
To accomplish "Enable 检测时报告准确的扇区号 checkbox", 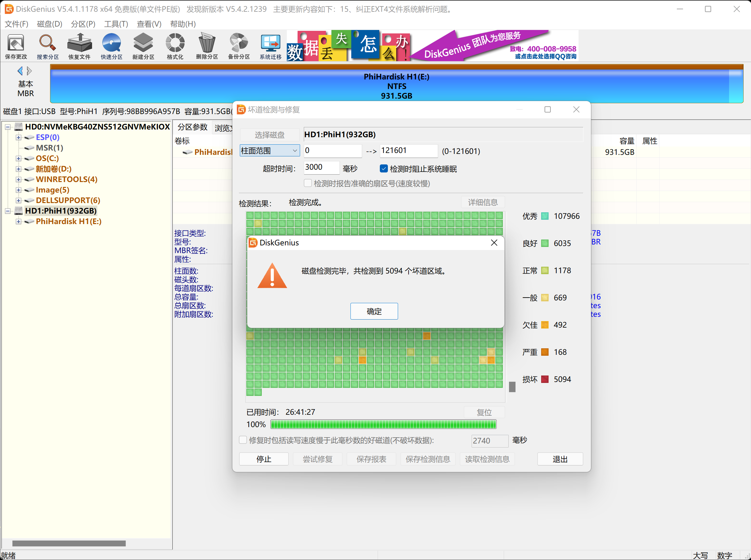I will coord(308,183).
